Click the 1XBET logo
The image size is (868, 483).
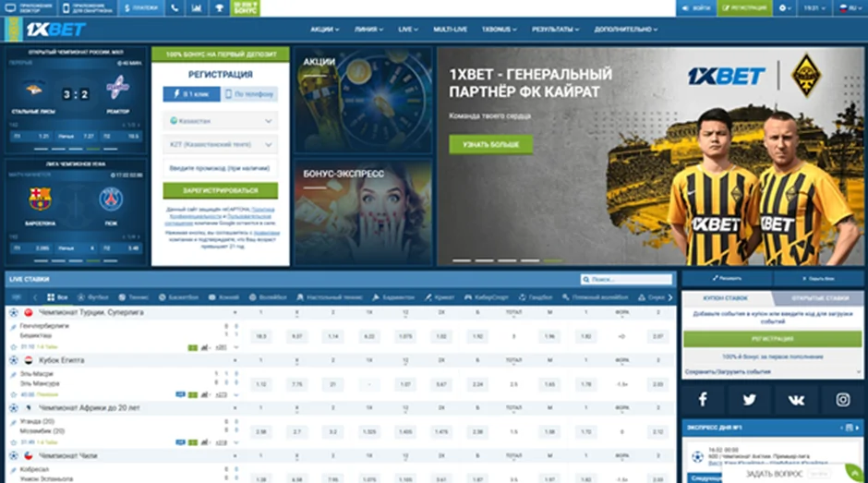pyautogui.click(x=55, y=30)
